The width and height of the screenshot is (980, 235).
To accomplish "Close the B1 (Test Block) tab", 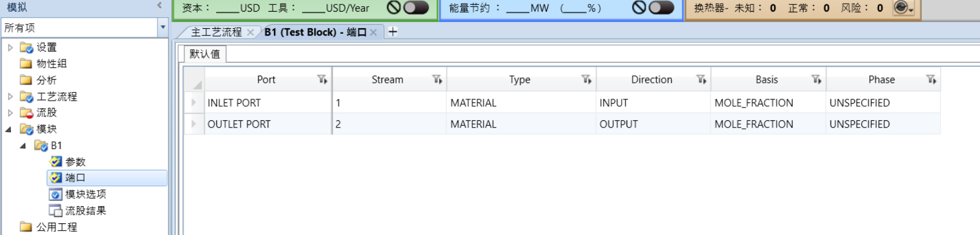I will point(373,33).
